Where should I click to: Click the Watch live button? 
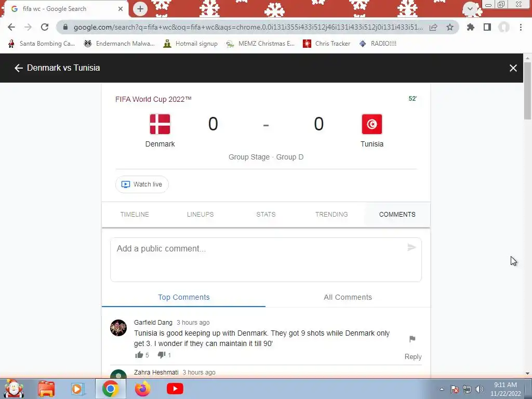142,184
